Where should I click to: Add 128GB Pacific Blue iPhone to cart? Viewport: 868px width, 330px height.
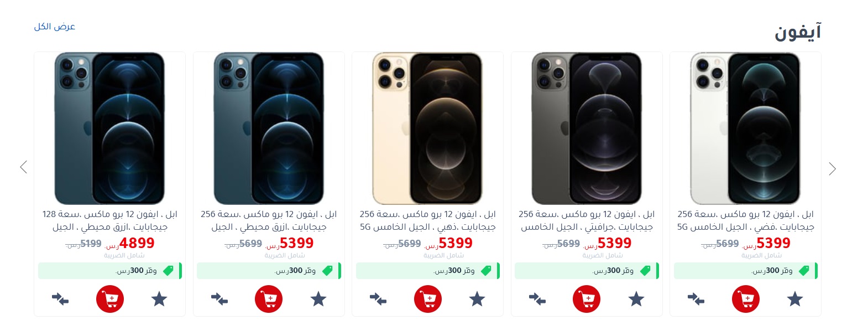tap(110, 299)
